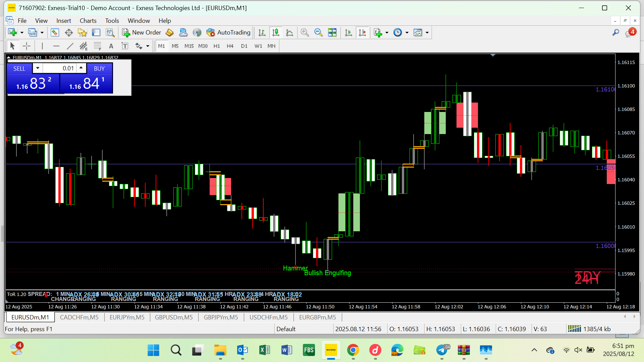Screen dimensions: 644x362
Task: Click the MetaEditor icon
Action: [170, 33]
